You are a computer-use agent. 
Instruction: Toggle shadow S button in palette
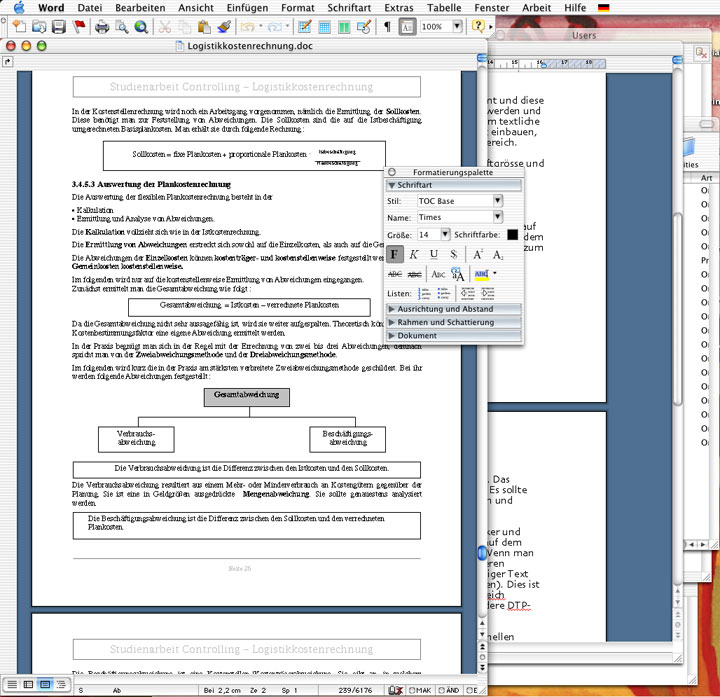pyautogui.click(x=454, y=254)
